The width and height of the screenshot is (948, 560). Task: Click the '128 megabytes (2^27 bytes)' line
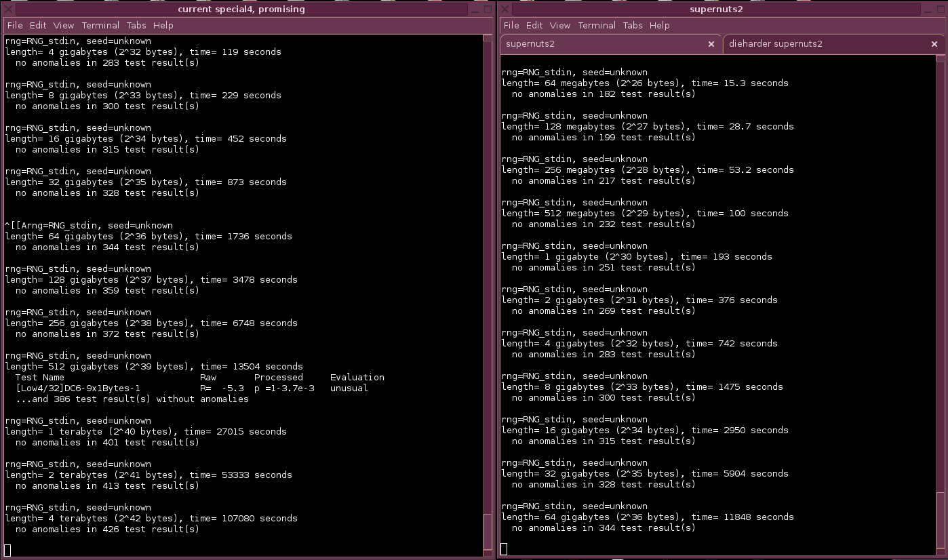pos(648,126)
